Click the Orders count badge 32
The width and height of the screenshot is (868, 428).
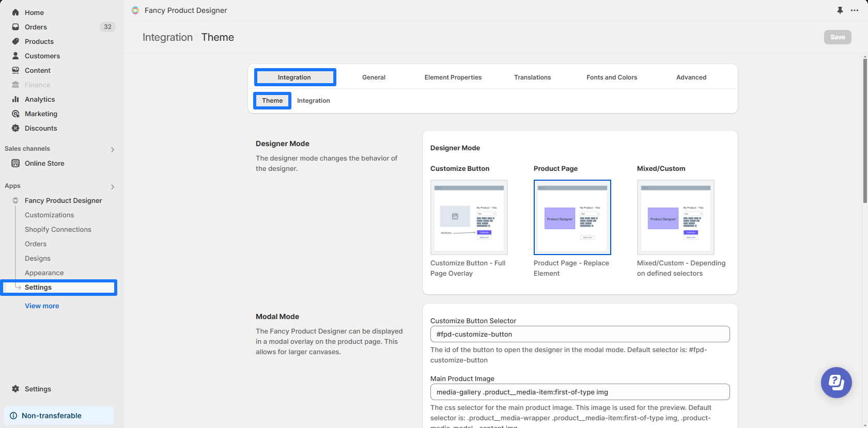pos(107,27)
